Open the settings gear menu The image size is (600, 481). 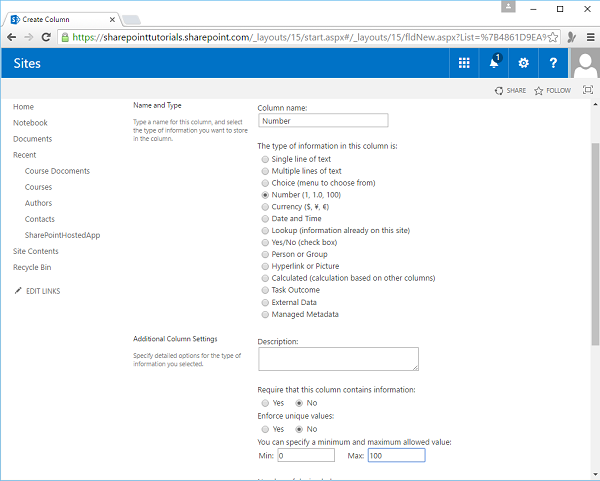click(x=523, y=63)
